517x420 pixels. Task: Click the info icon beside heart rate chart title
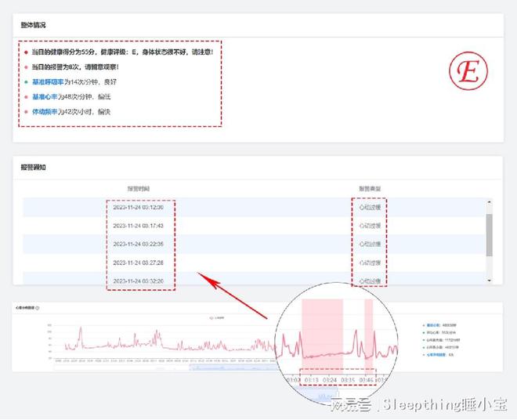[38, 309]
